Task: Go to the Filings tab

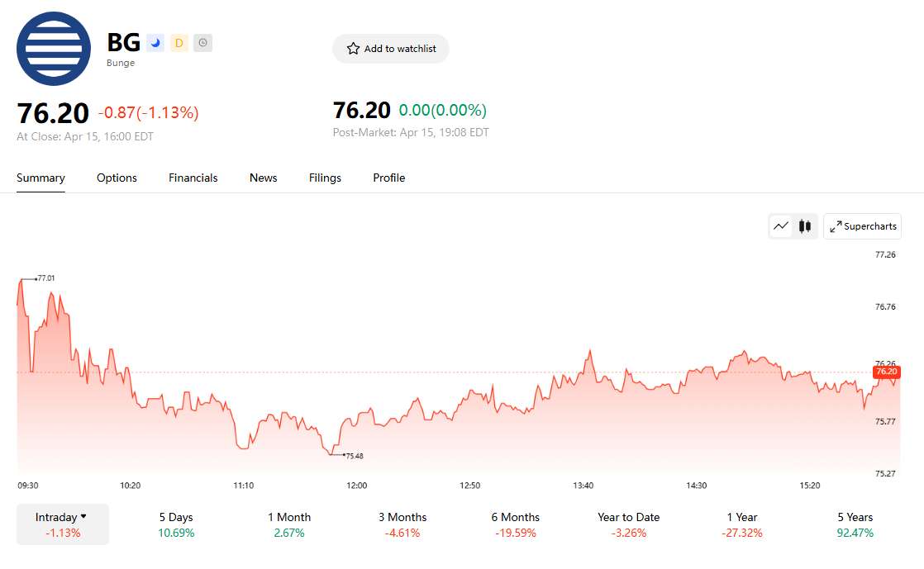Action: pyautogui.click(x=325, y=178)
